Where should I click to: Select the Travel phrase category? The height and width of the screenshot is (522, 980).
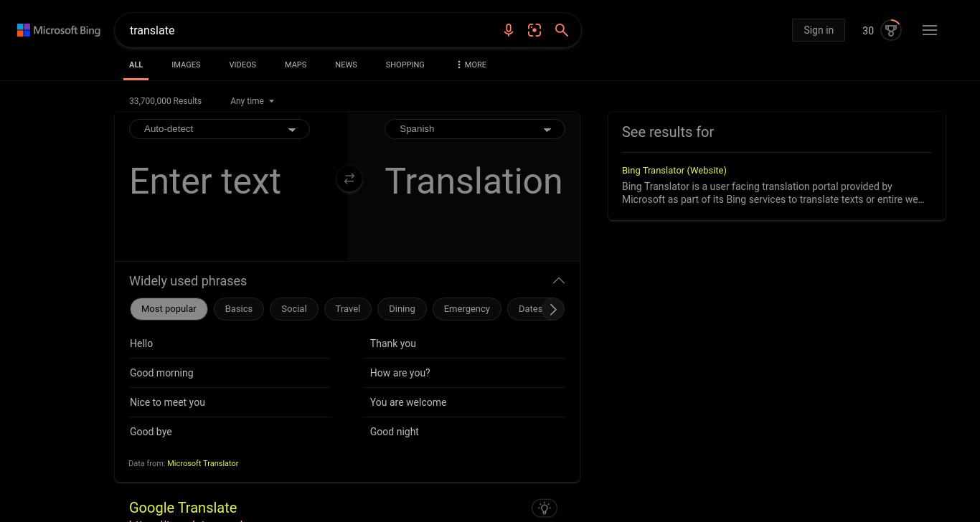point(348,309)
